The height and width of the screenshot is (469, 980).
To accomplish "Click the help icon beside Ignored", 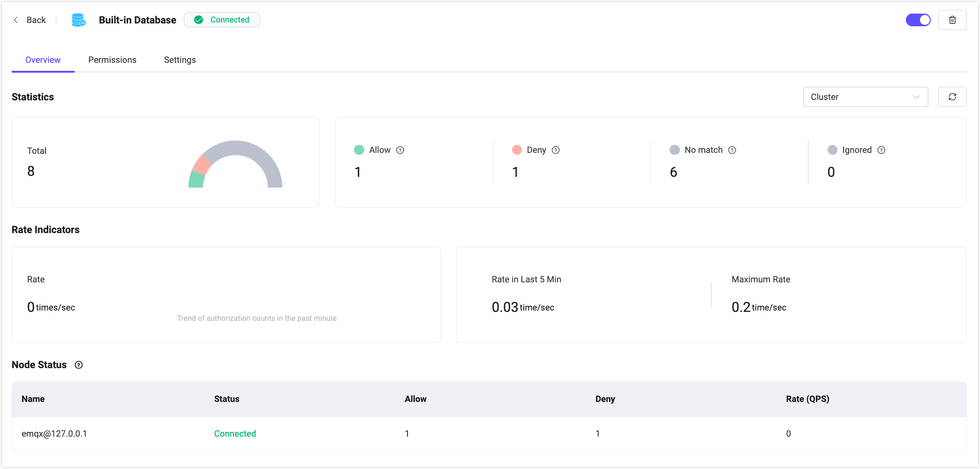I will [x=881, y=150].
